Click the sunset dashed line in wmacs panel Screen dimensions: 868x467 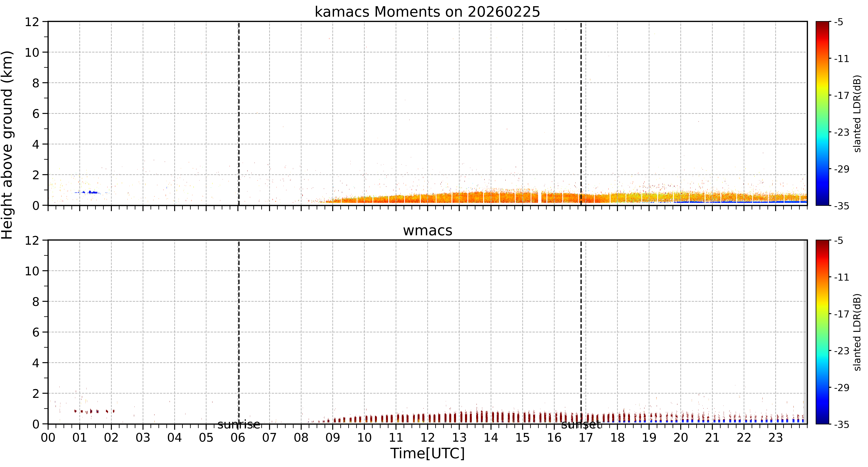click(581, 332)
